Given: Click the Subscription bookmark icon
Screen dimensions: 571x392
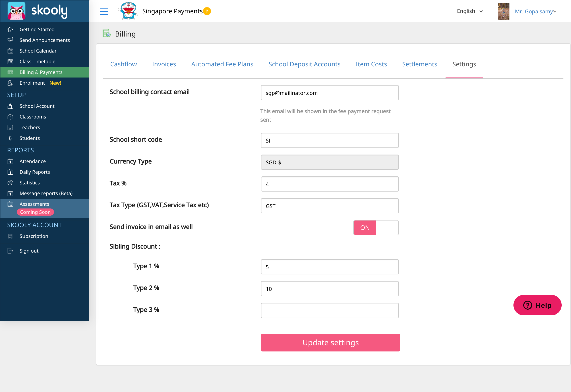Looking at the screenshot, I should 10,236.
